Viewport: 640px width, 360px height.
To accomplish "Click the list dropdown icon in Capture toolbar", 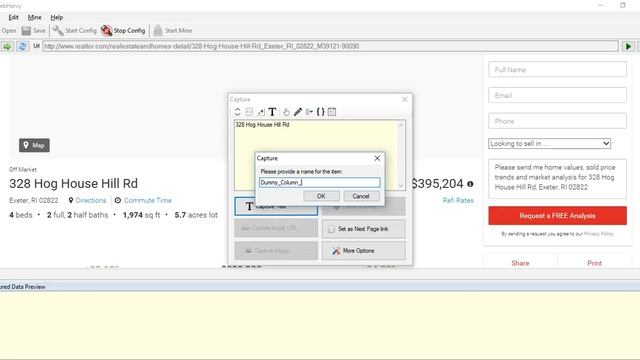I will coord(309,112).
